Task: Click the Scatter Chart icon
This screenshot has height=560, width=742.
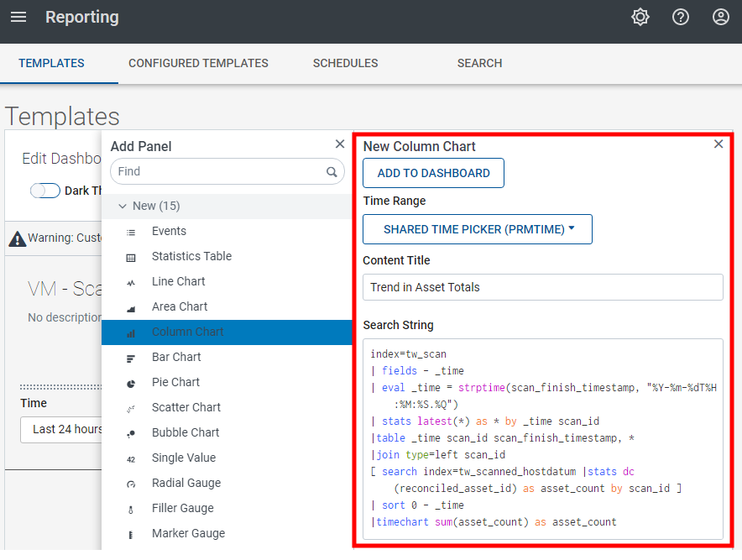Action: (131, 409)
